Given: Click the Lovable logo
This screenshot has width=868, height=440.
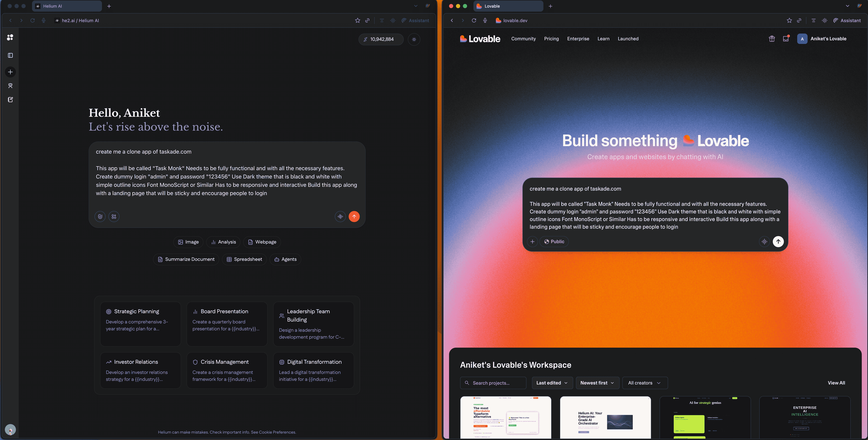Looking at the screenshot, I should pyautogui.click(x=480, y=39).
